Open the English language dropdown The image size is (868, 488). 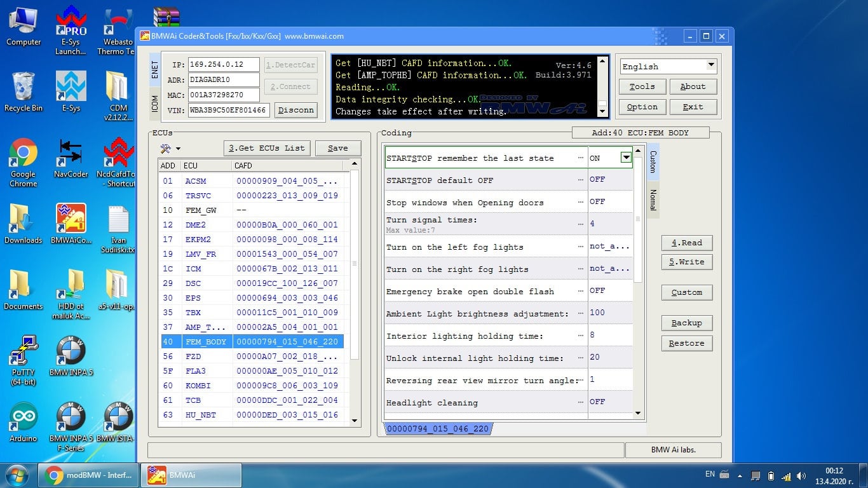710,65
